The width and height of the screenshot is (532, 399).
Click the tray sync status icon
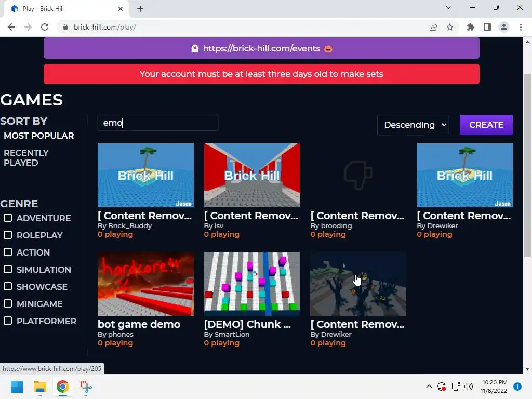[x=442, y=387]
